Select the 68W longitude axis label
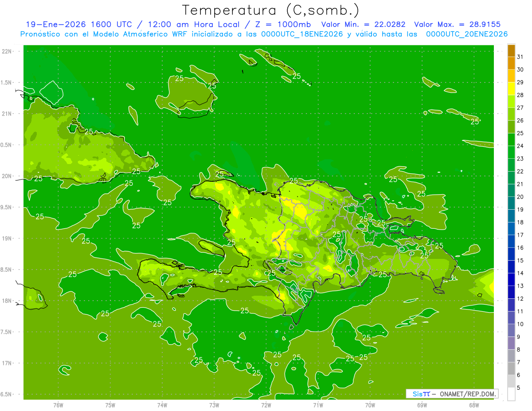 coord(473,405)
